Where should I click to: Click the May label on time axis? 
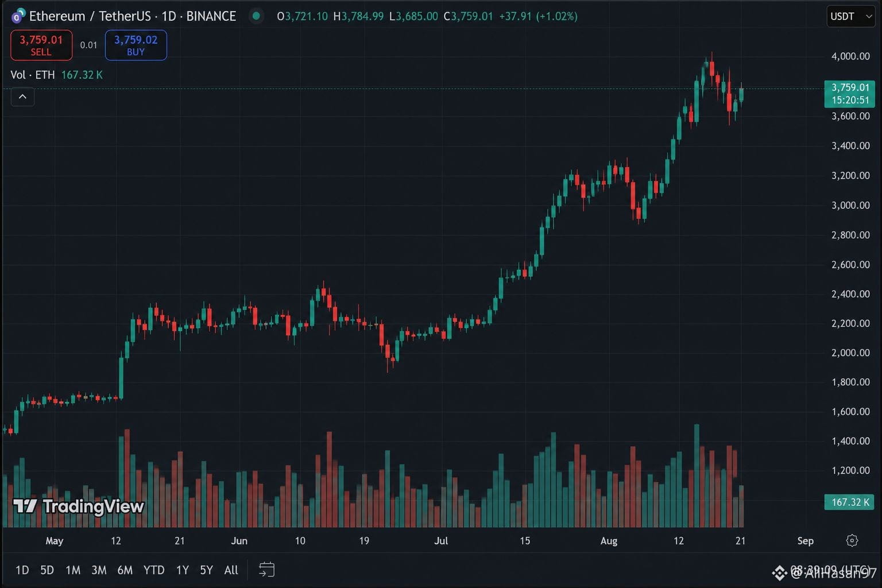coord(55,541)
